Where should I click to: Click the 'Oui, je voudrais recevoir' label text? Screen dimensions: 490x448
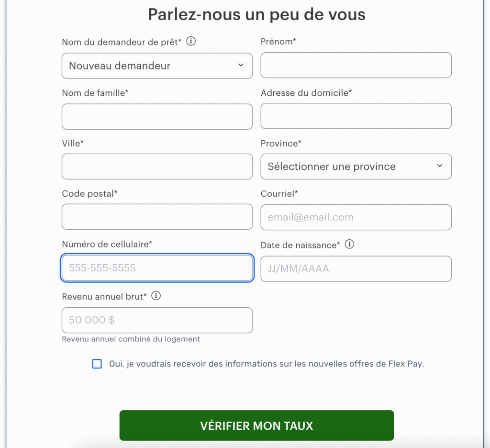(x=266, y=364)
